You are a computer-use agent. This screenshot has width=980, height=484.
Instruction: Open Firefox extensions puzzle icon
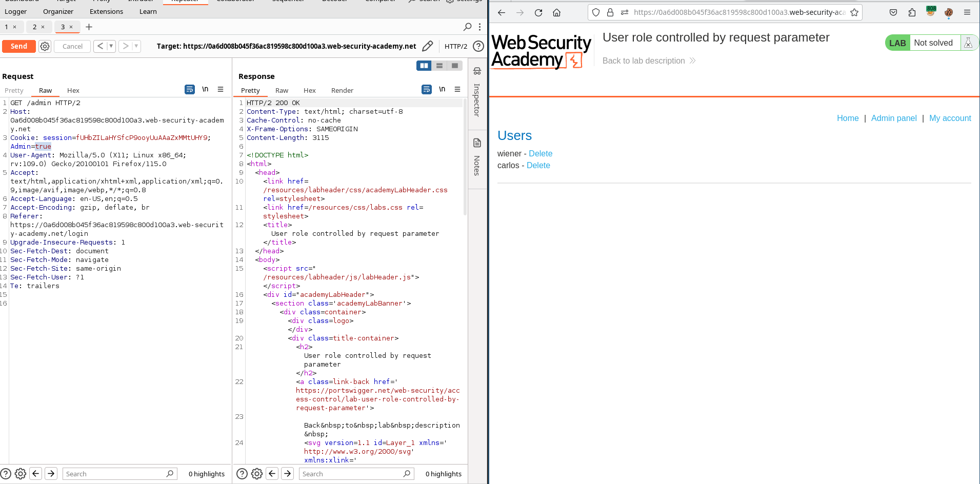[912, 12]
